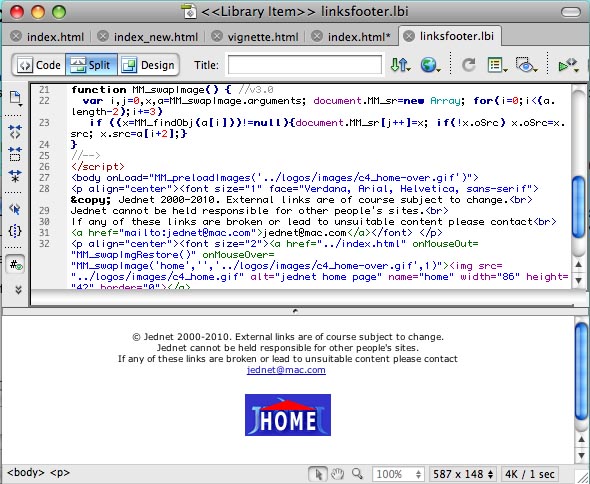
Task: Click the mailto:jednet@mac.com href in code
Action: [x=187, y=233]
